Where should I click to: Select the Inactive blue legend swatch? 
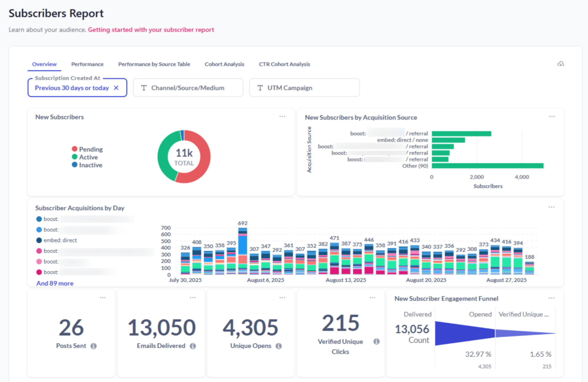74,165
